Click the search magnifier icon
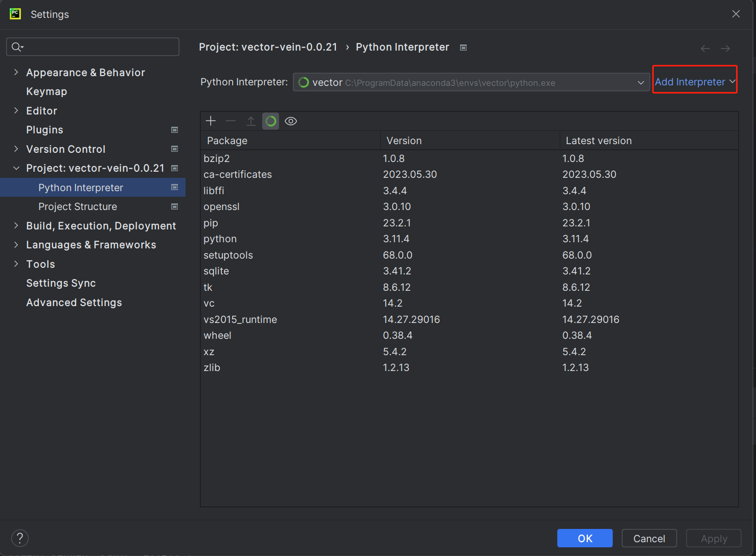 tap(17, 47)
